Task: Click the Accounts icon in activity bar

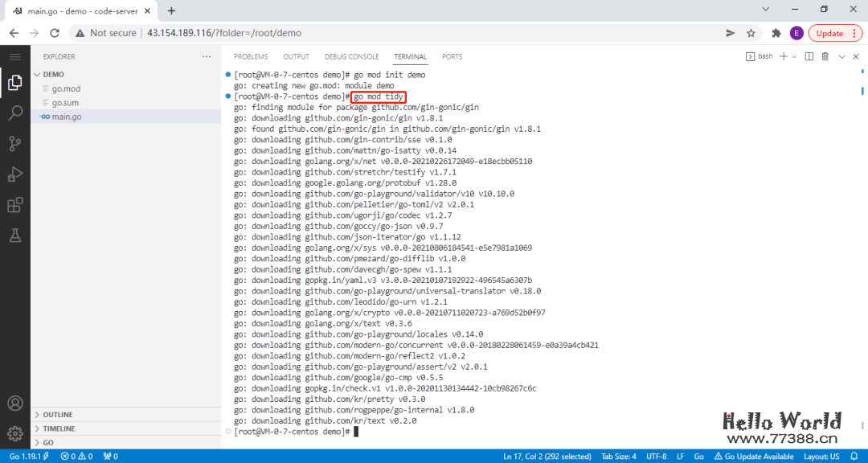Action: pyautogui.click(x=14, y=404)
